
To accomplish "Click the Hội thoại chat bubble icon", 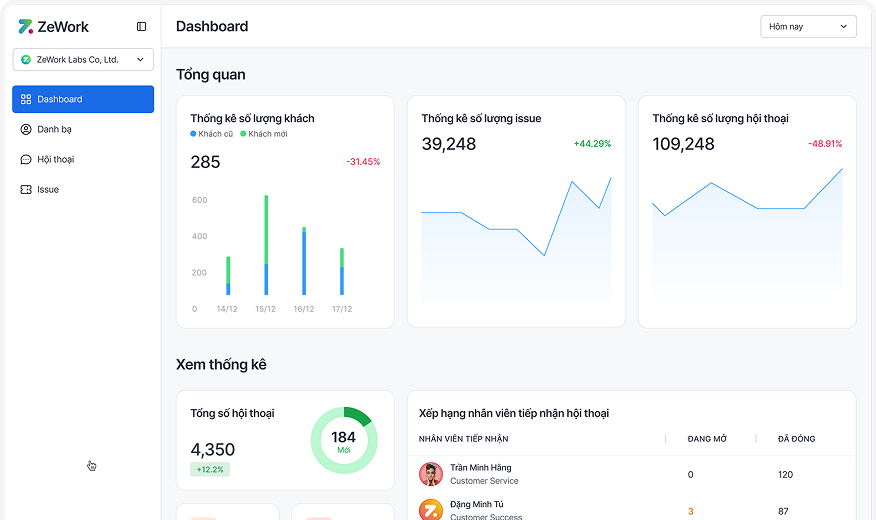I will [26, 159].
